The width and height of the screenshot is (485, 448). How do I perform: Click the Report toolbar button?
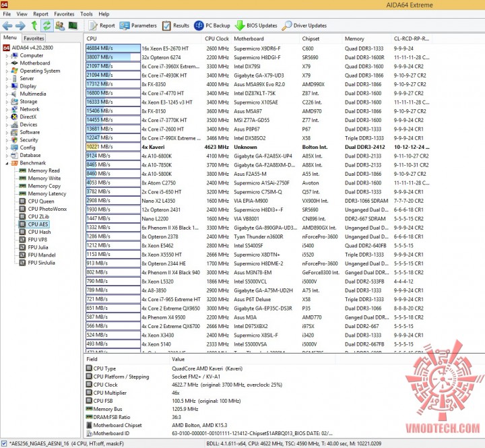102,26
